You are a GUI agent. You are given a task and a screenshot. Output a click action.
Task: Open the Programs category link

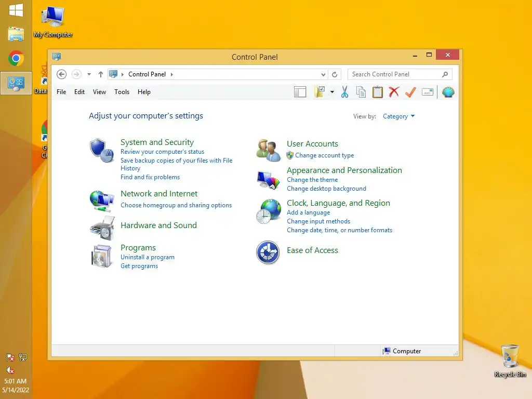tap(138, 248)
